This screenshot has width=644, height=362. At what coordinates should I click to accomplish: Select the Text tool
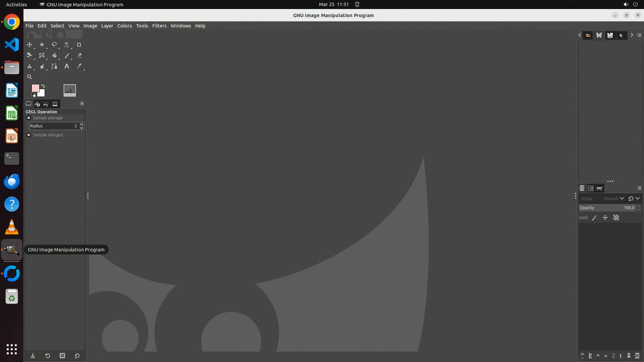coord(66,66)
